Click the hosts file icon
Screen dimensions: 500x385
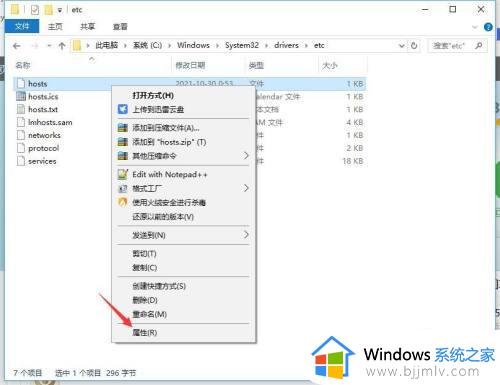click(21, 83)
